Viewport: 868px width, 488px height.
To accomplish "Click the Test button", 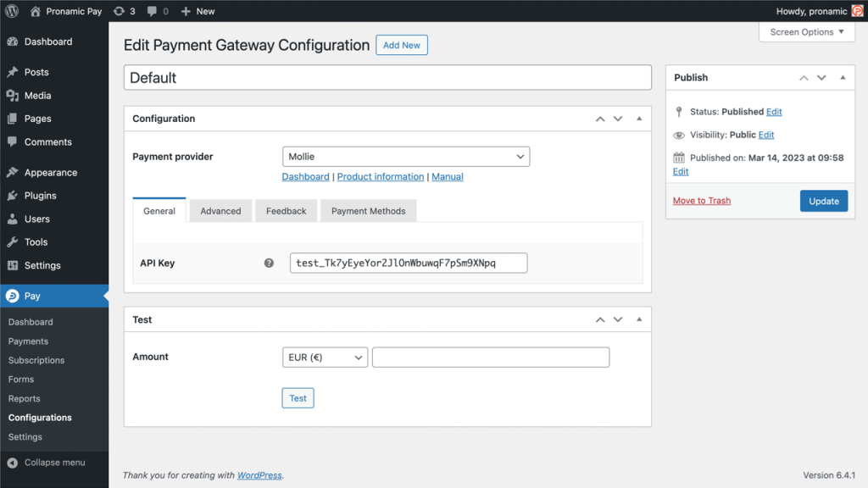I will point(298,398).
